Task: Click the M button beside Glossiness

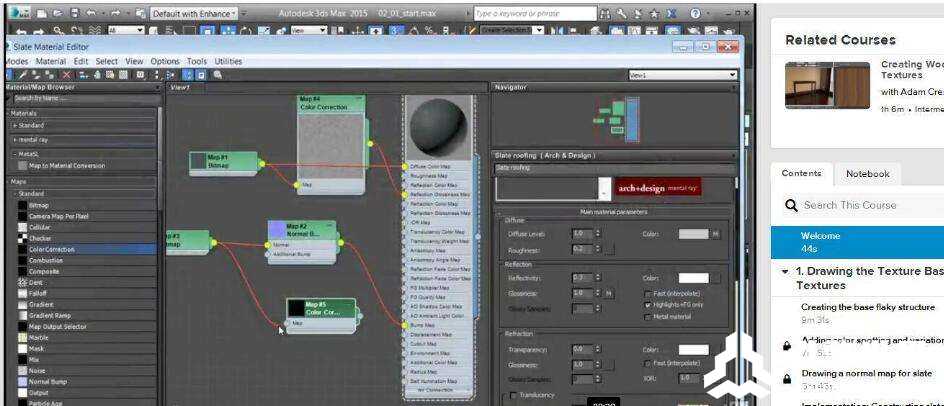Action: pos(609,293)
